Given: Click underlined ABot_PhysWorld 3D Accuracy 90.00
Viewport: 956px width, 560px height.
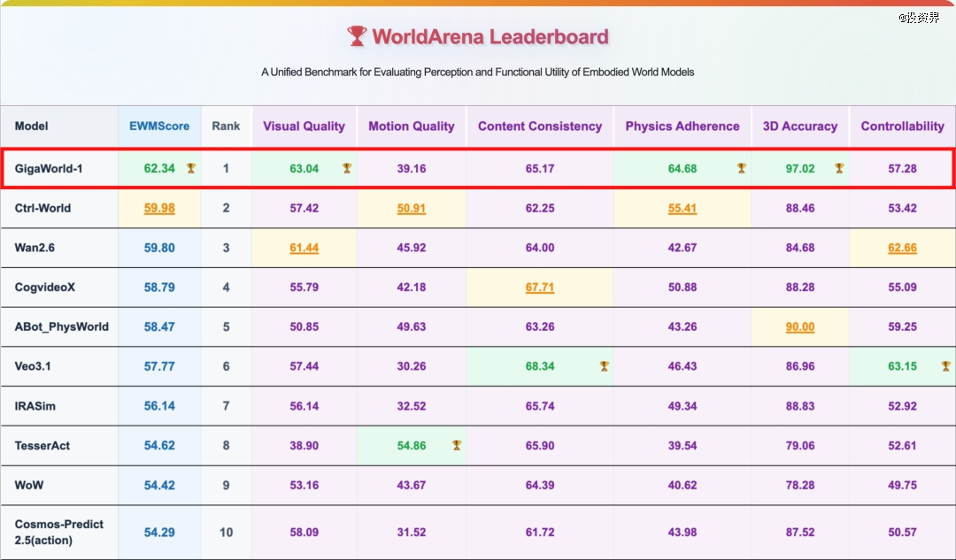Looking at the screenshot, I should coord(800,327).
